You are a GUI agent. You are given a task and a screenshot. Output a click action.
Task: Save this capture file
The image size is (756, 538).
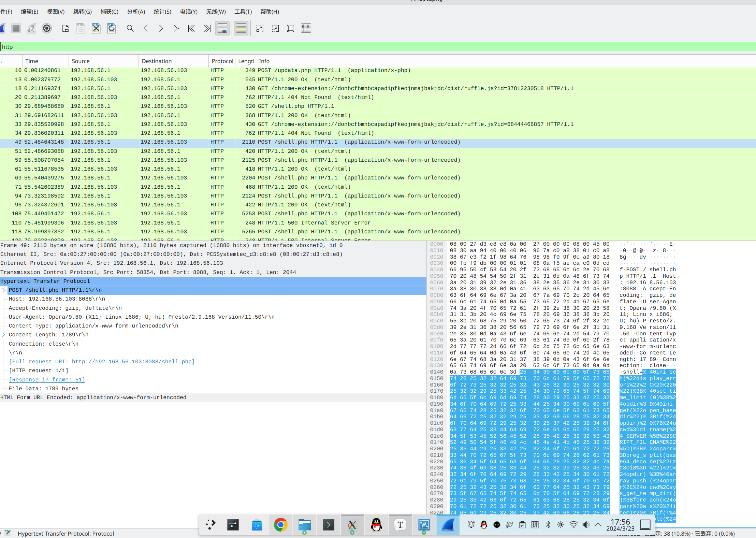(x=81, y=28)
